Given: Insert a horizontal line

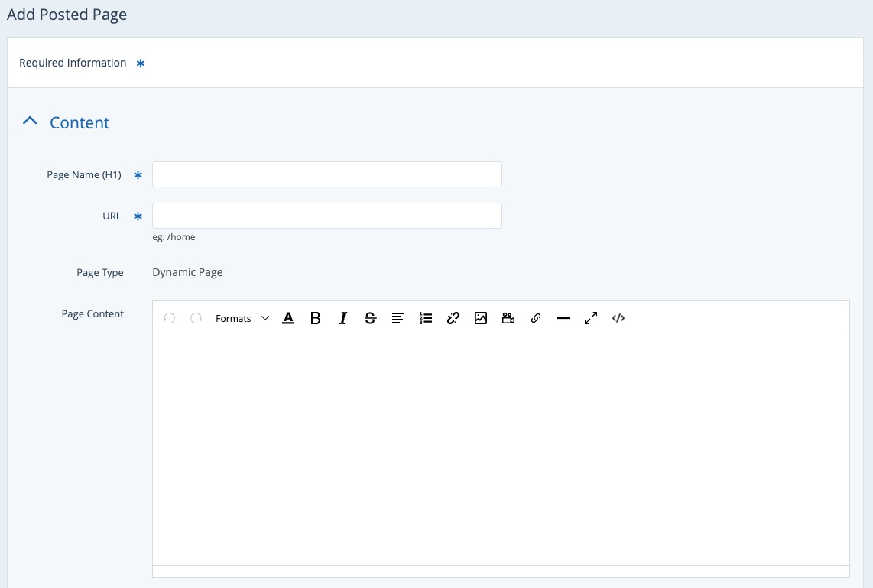Looking at the screenshot, I should click(563, 318).
